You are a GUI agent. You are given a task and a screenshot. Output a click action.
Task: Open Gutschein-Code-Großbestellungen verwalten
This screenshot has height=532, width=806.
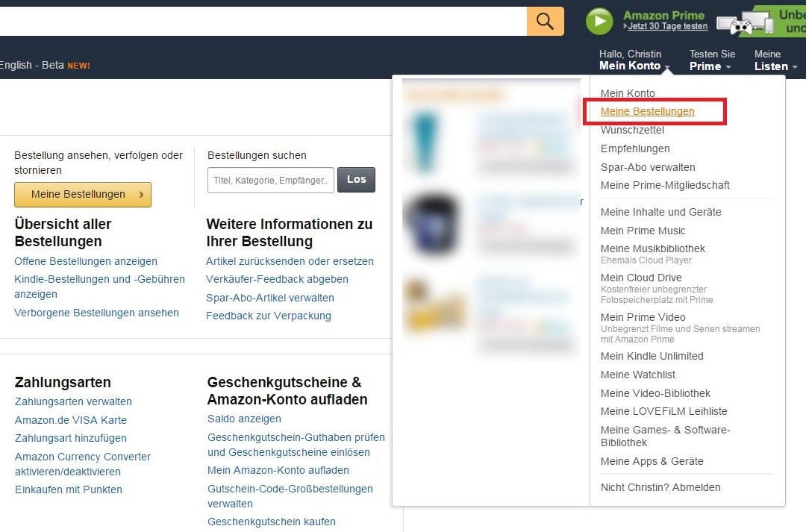click(x=290, y=496)
